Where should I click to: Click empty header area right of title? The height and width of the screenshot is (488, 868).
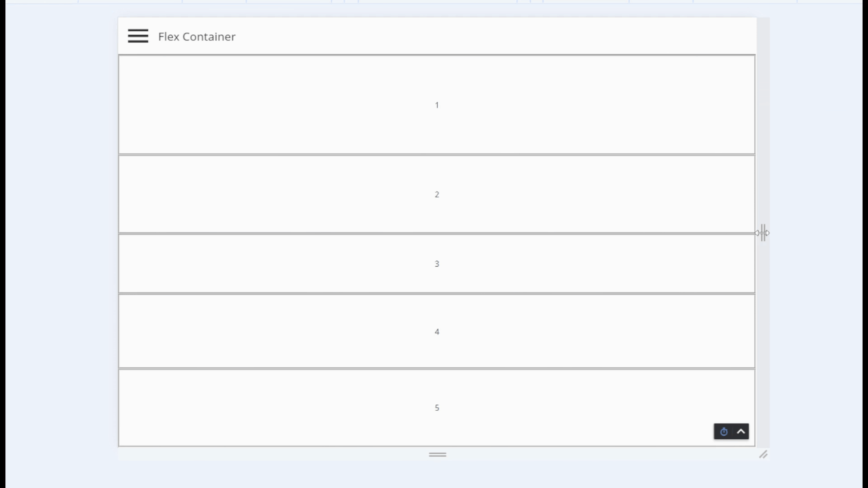tap(497, 36)
